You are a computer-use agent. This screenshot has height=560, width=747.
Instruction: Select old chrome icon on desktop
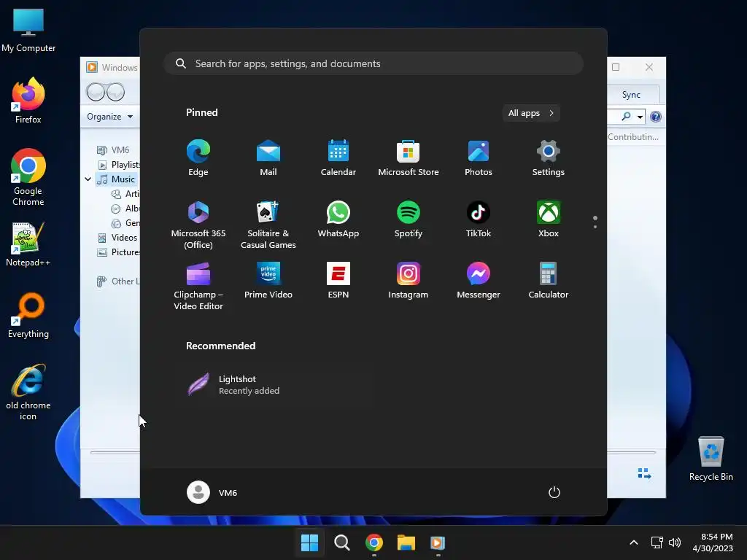(28, 392)
